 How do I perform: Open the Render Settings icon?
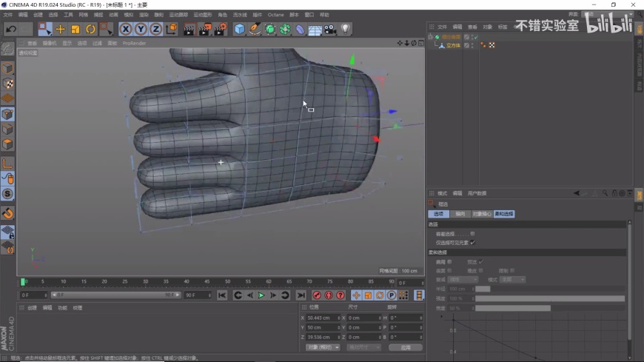[221, 29]
